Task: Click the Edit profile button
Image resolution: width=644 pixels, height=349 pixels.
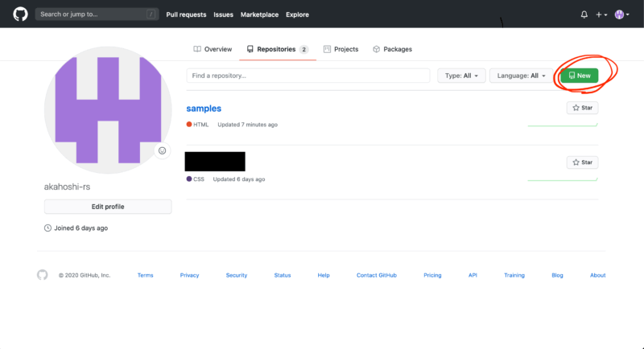Action: [108, 207]
